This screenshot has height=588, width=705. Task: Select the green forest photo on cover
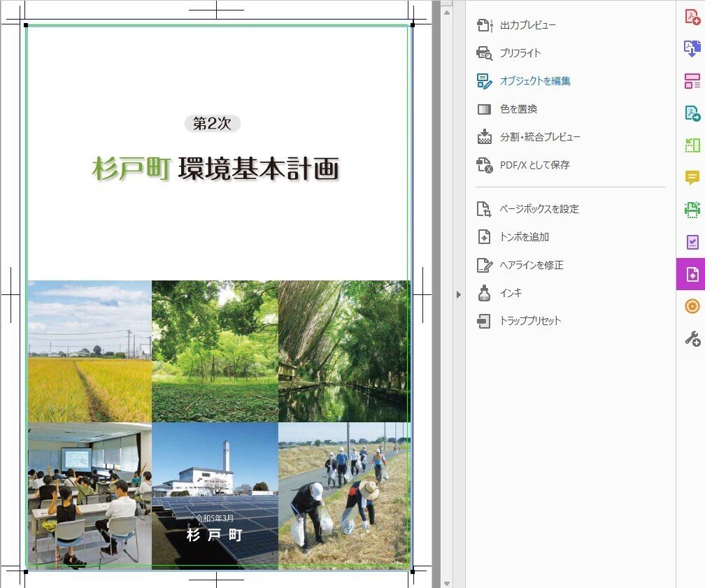[x=215, y=351]
